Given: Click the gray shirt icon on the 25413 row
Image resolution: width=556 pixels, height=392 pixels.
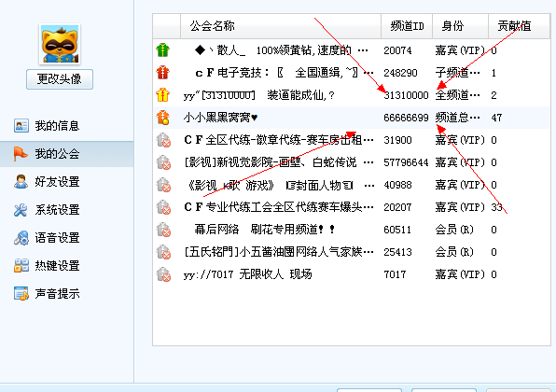Looking at the screenshot, I should (163, 252).
